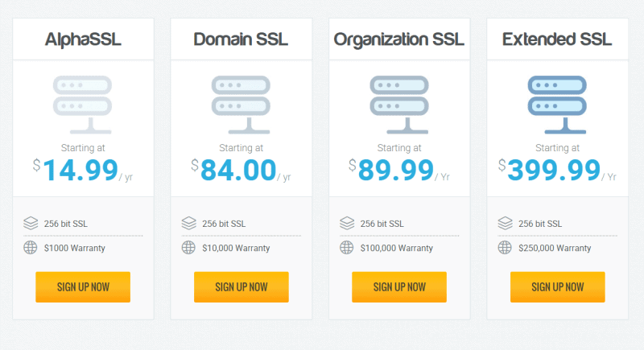The image size is (644, 350).
Task: Click globe icon beside $250,000 Warranty
Action: (x=505, y=248)
